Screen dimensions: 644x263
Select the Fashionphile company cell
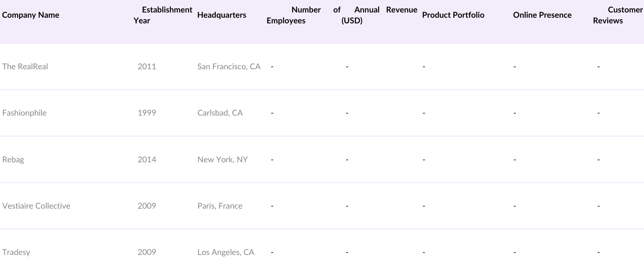pyautogui.click(x=25, y=113)
